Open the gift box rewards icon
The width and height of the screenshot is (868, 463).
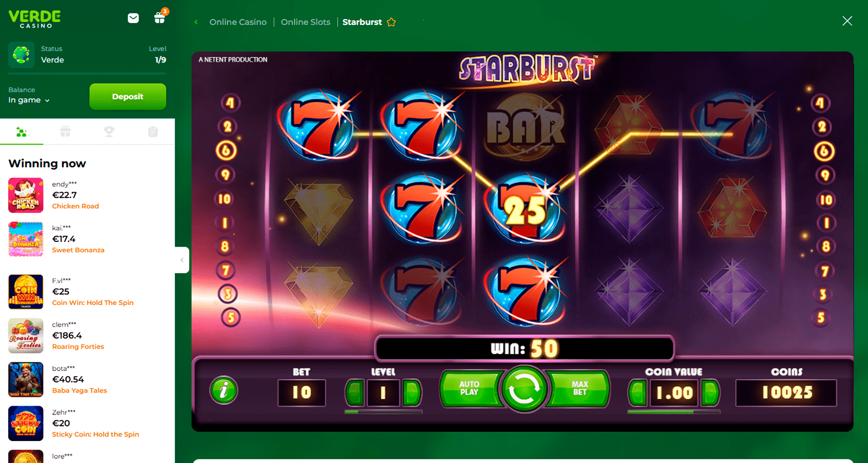(x=160, y=18)
